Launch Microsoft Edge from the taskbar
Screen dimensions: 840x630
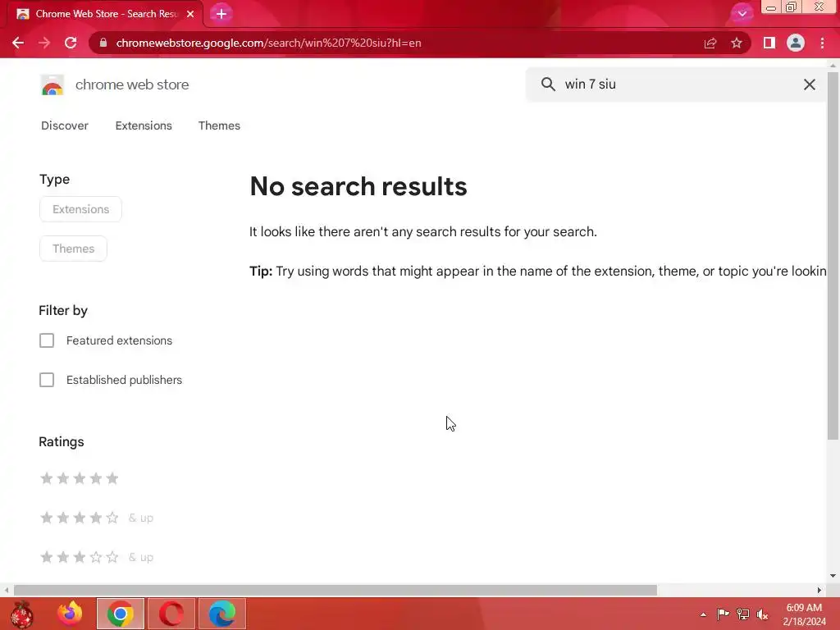coord(222,614)
